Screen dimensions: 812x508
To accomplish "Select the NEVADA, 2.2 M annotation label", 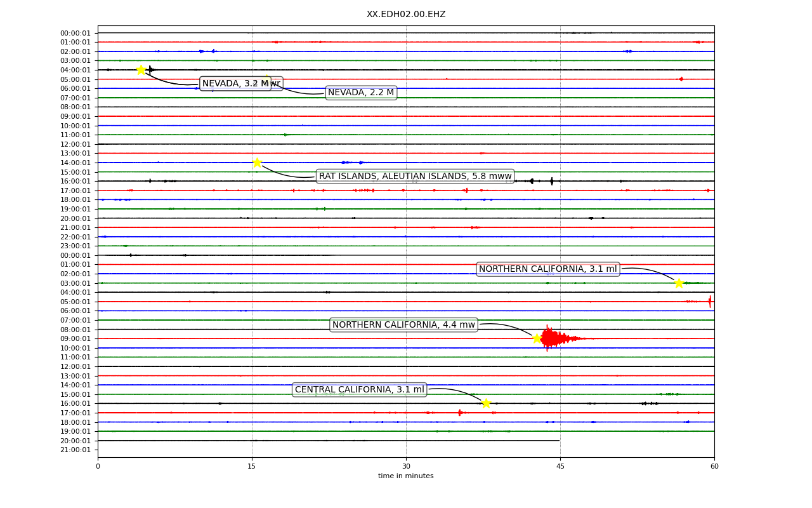I will [x=361, y=93].
